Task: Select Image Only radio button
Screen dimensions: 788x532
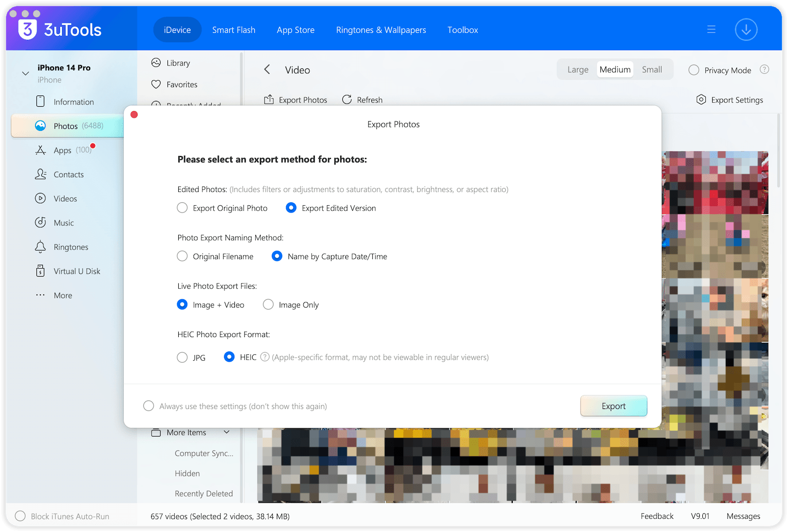Action: pos(268,304)
